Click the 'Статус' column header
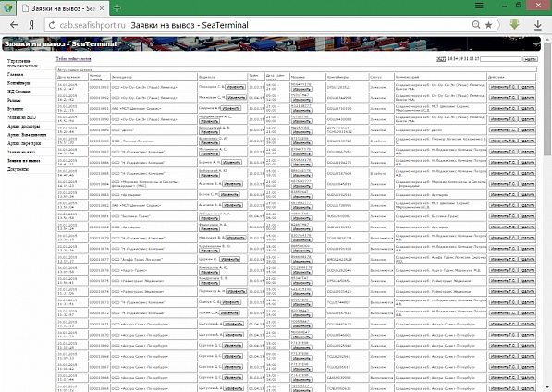The image size is (552, 392). coord(382,77)
